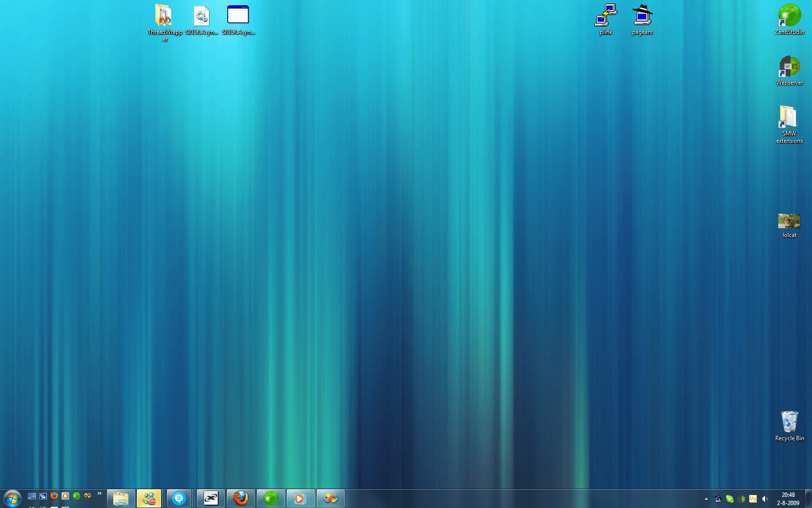
Task: Select the plink desktop icon
Action: point(606,20)
